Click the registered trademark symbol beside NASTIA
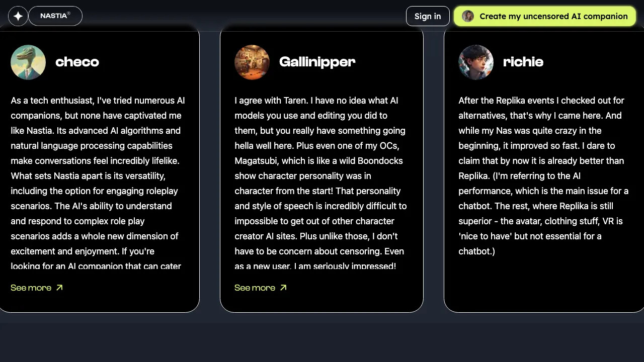Image resolution: width=644 pixels, height=362 pixels. (68, 14)
